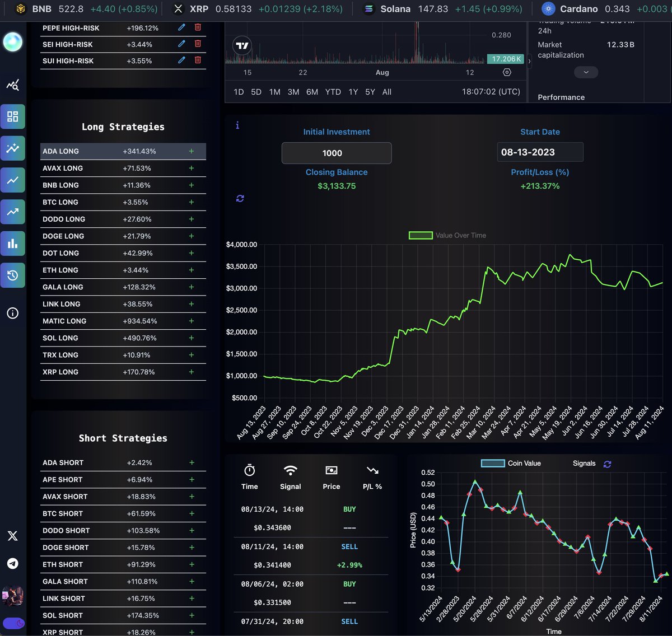The height and width of the screenshot is (636, 672).
Task: Select the ADA SHORT strategy row
Action: point(123,462)
